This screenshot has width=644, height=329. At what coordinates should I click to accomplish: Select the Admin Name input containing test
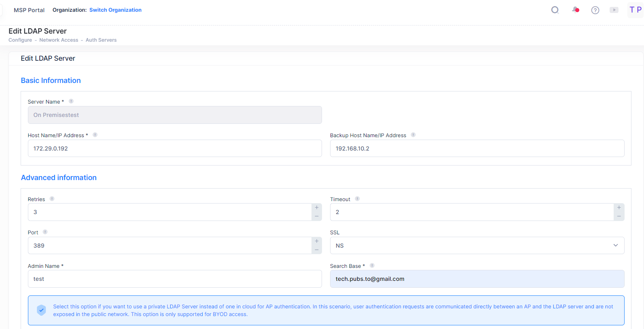pos(175,279)
